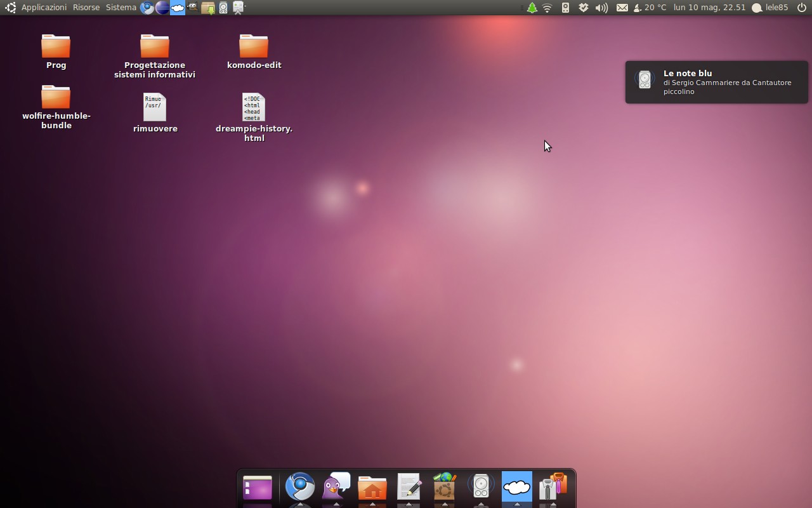The width and height of the screenshot is (812, 508).
Task: Launch Pidgin messenger from the dock
Action: 336,487
